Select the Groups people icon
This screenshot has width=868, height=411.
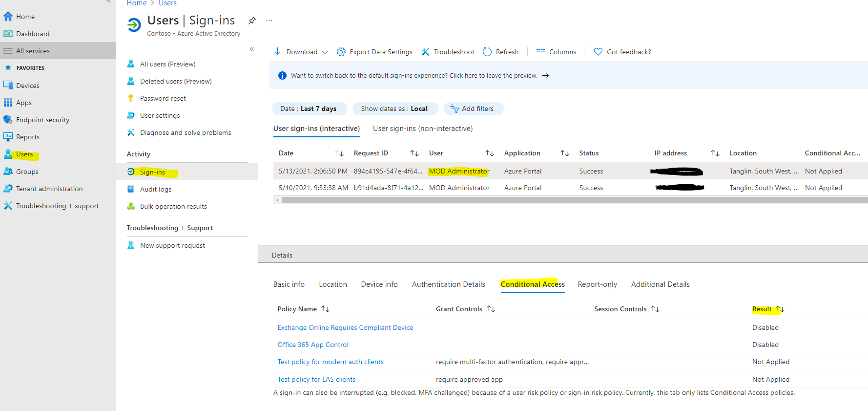[x=8, y=171]
